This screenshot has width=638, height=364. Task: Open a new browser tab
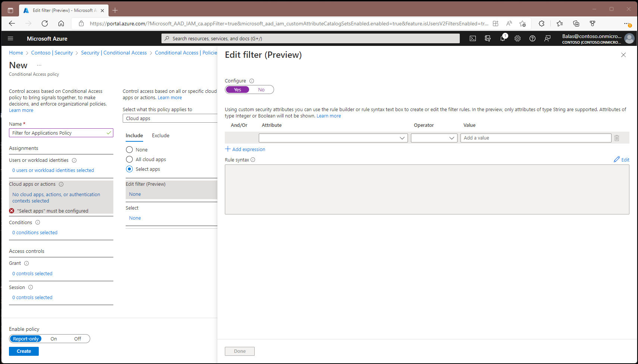pos(115,10)
